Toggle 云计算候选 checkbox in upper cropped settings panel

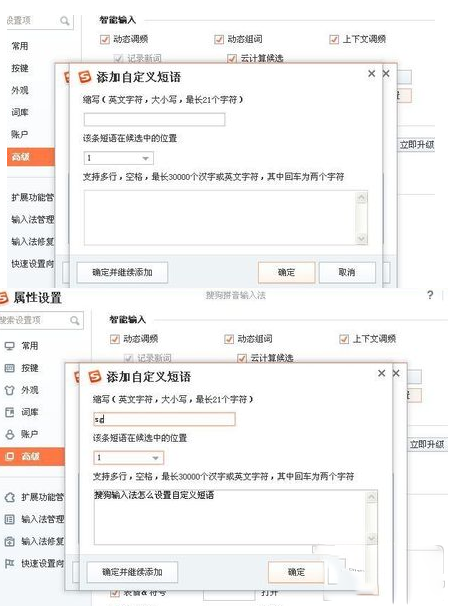point(232,58)
